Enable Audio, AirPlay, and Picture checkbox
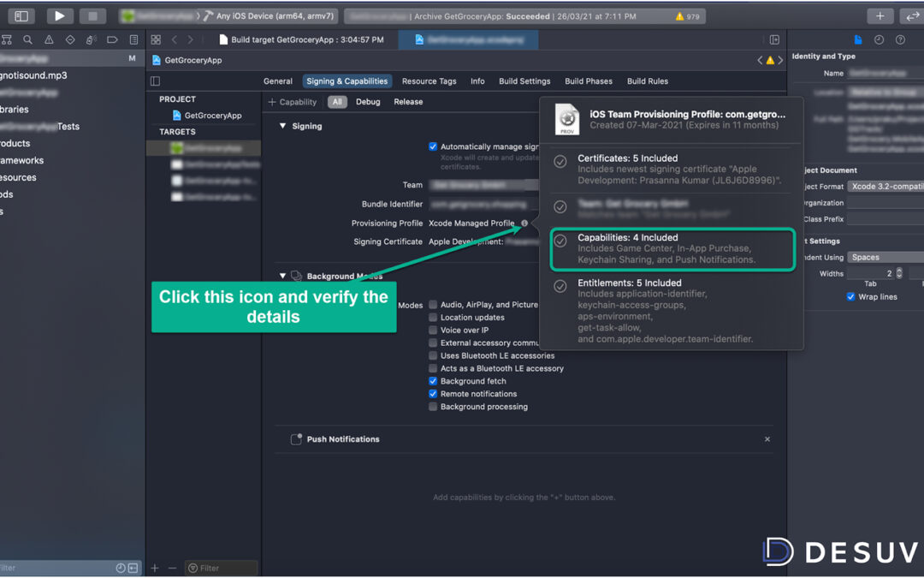The image size is (924, 578). (x=433, y=304)
